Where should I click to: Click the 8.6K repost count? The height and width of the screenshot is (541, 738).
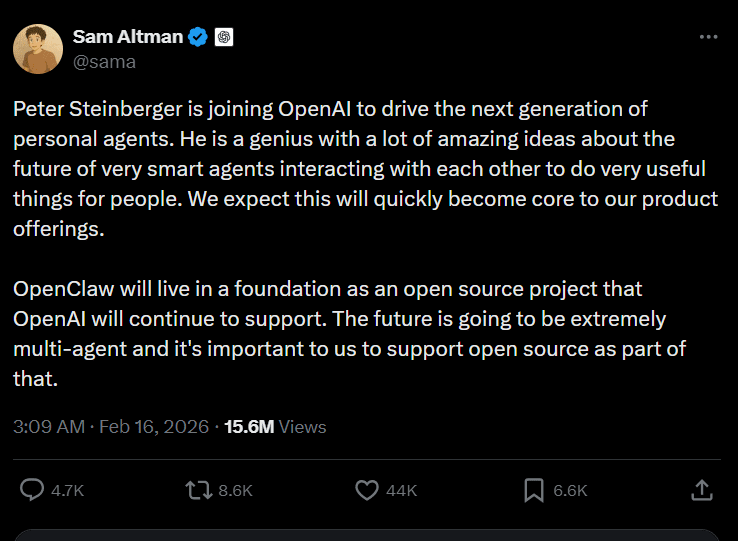235,491
